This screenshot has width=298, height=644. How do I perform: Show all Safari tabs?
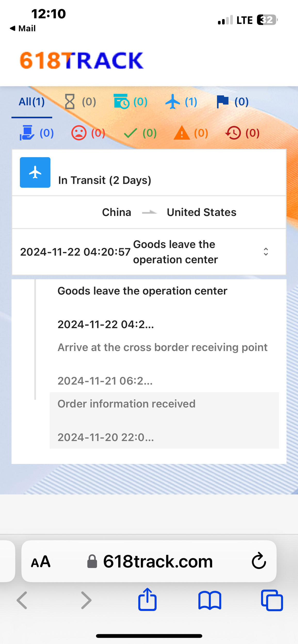coord(272,600)
